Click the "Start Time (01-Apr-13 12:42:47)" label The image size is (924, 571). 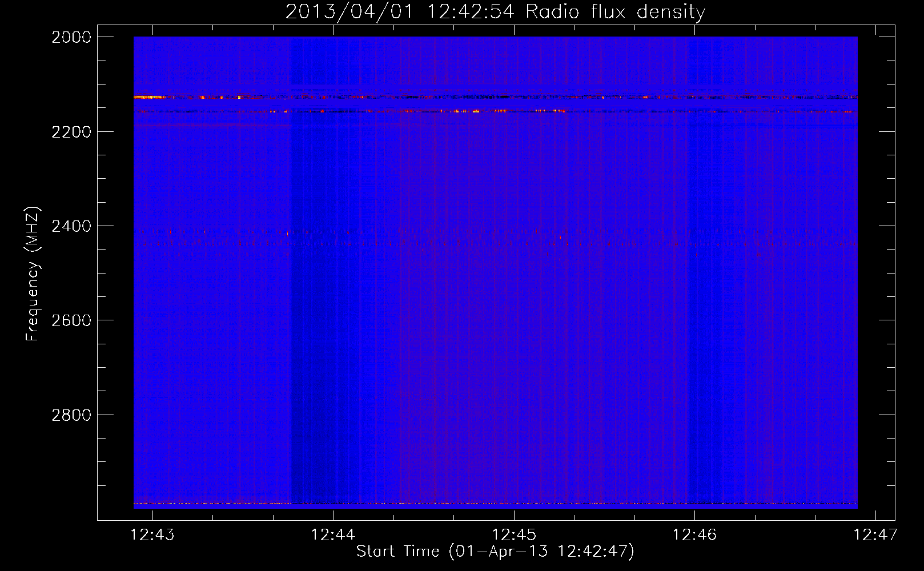click(x=495, y=552)
